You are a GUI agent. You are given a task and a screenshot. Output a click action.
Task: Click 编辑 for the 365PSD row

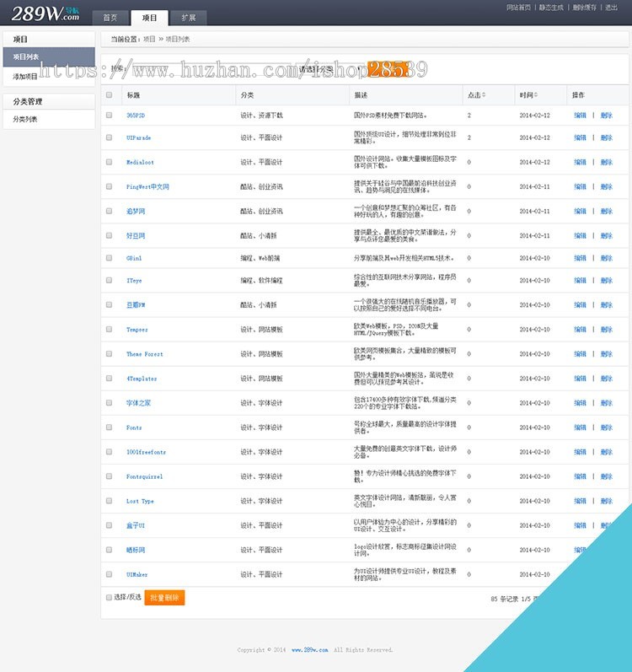580,116
